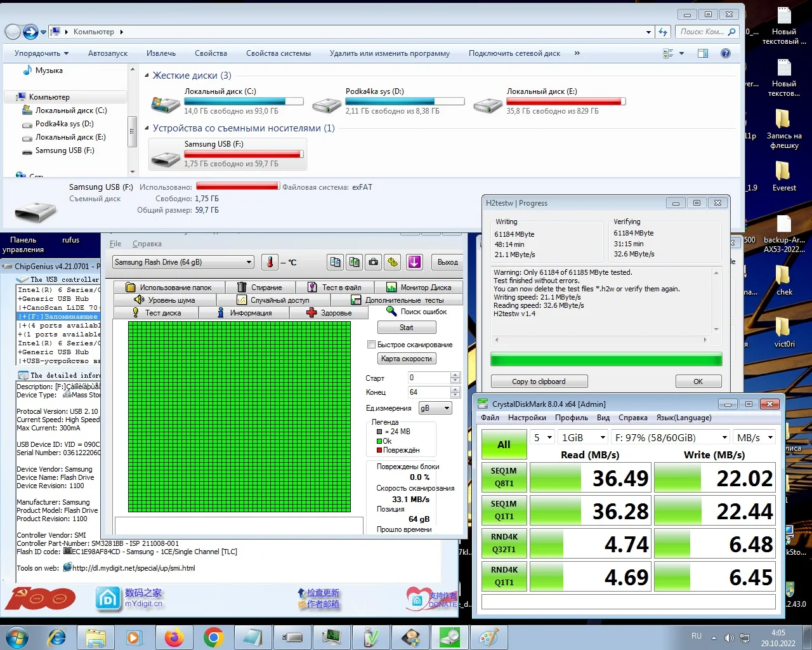Toggle the Explorer preview pane icon
This screenshot has width=812, height=650.
[x=703, y=53]
